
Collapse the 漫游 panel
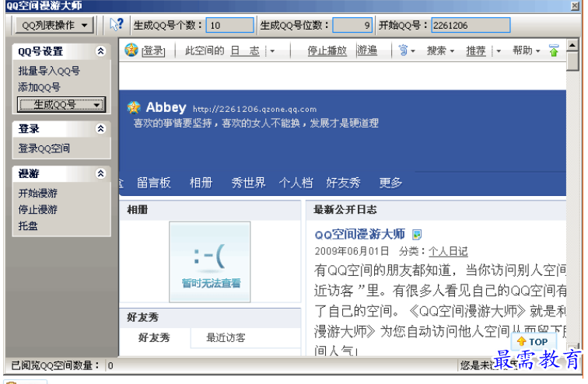coord(100,174)
